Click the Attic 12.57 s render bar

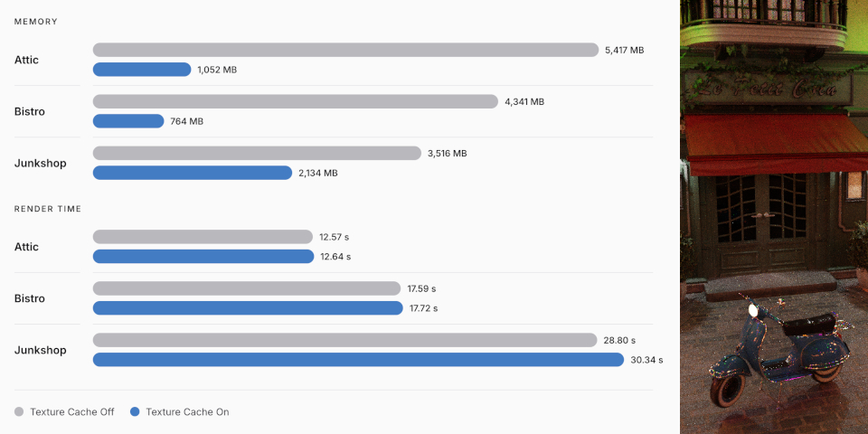(203, 236)
